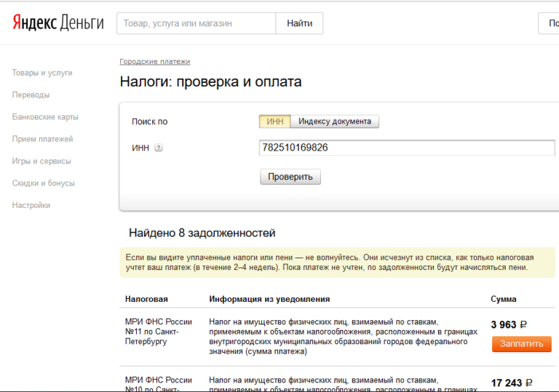Click the Найдено 8 задолженностей heading
The width and height of the screenshot is (559, 392).
pos(202,233)
